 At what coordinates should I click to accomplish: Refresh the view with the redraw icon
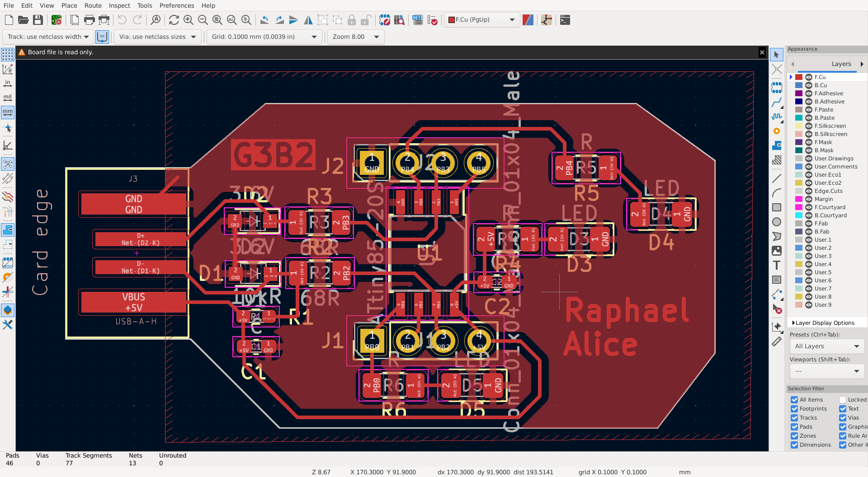click(x=174, y=20)
